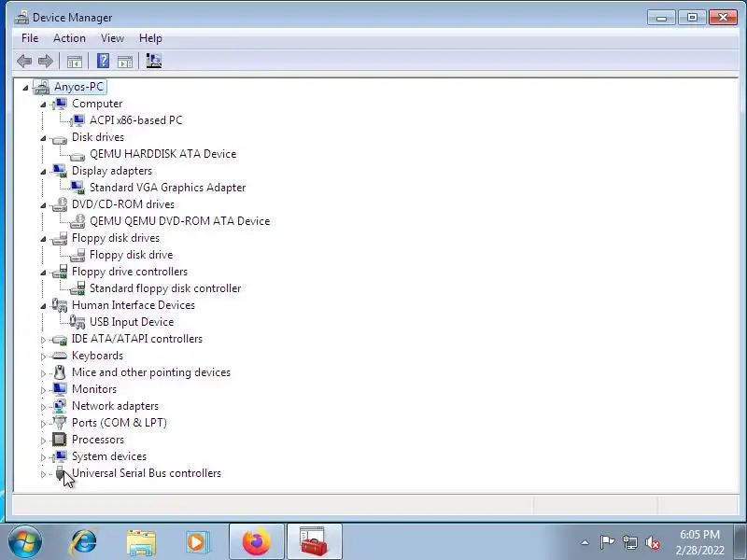The image size is (747, 560).
Task: Click the blue Help question mark icon
Action: tap(103, 61)
